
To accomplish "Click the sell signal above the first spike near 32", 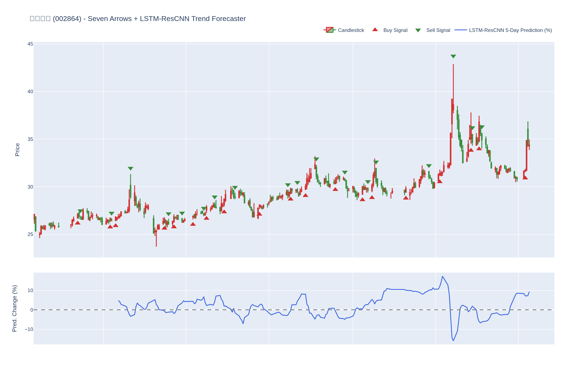I will click(x=131, y=169).
